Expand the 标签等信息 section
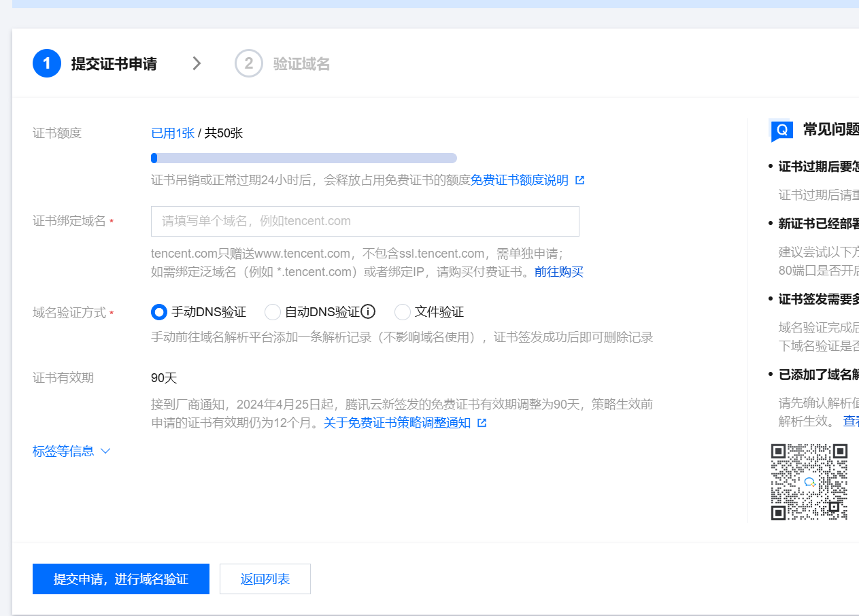The height and width of the screenshot is (616, 859). click(71, 451)
